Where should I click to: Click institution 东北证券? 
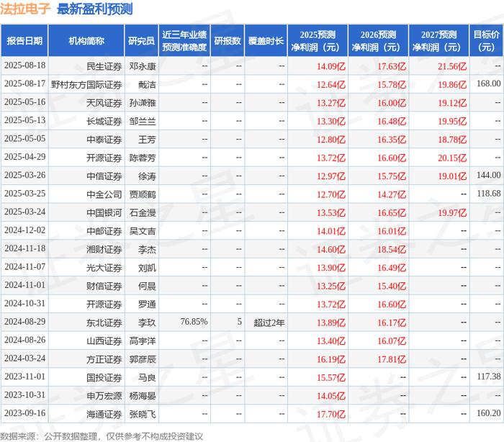tap(104, 323)
